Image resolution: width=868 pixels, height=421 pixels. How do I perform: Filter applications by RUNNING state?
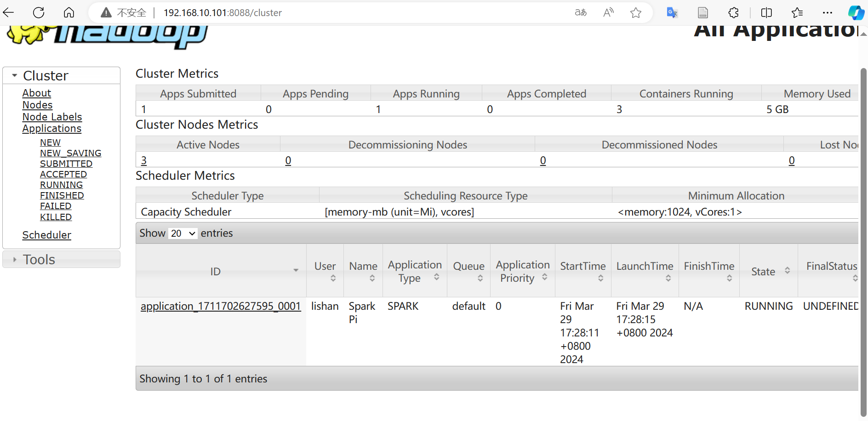[x=61, y=185]
